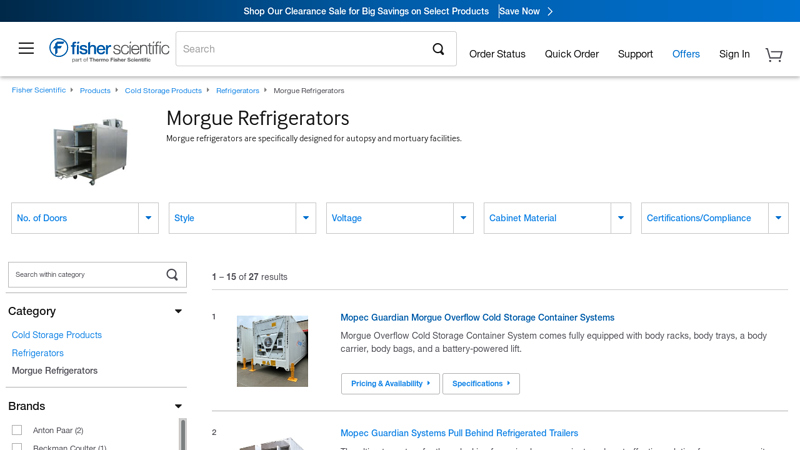
Task: Go to Cold Storage Products breadcrumb
Action: (163, 91)
